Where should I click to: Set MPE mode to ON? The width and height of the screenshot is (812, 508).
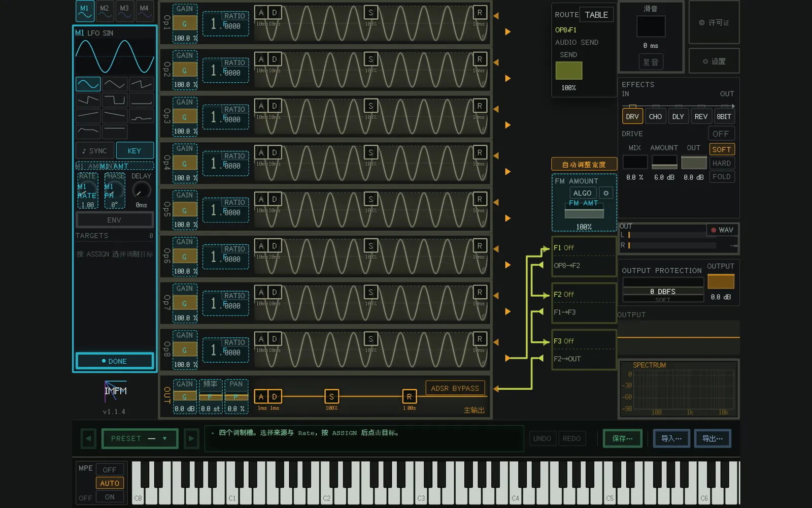coord(110,497)
